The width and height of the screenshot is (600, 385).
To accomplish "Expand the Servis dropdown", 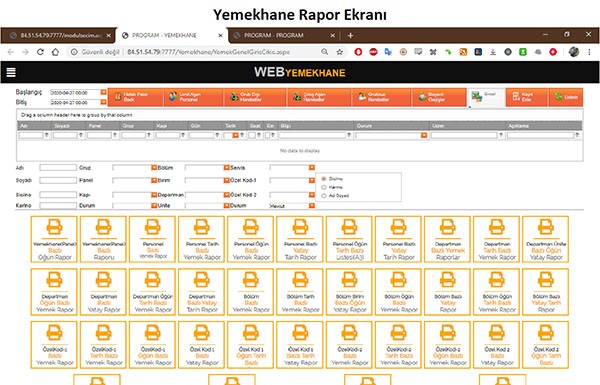I will coord(312,168).
